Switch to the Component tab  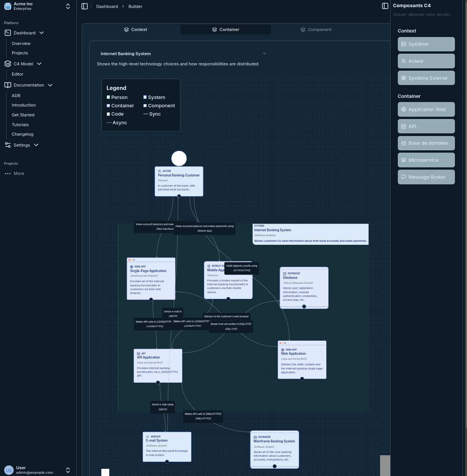click(316, 29)
